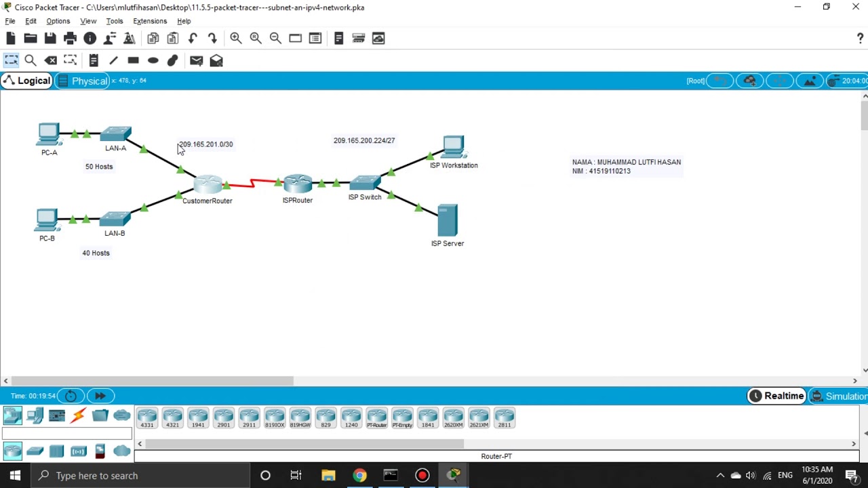Click the Paste icon in the toolbar
This screenshot has width=868, height=488.
click(172, 39)
